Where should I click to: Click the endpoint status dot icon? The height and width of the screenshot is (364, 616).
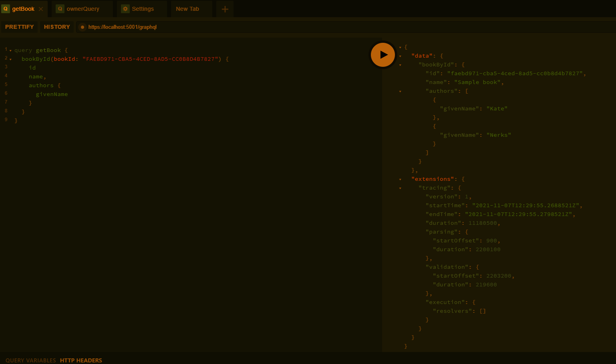pos(83,27)
